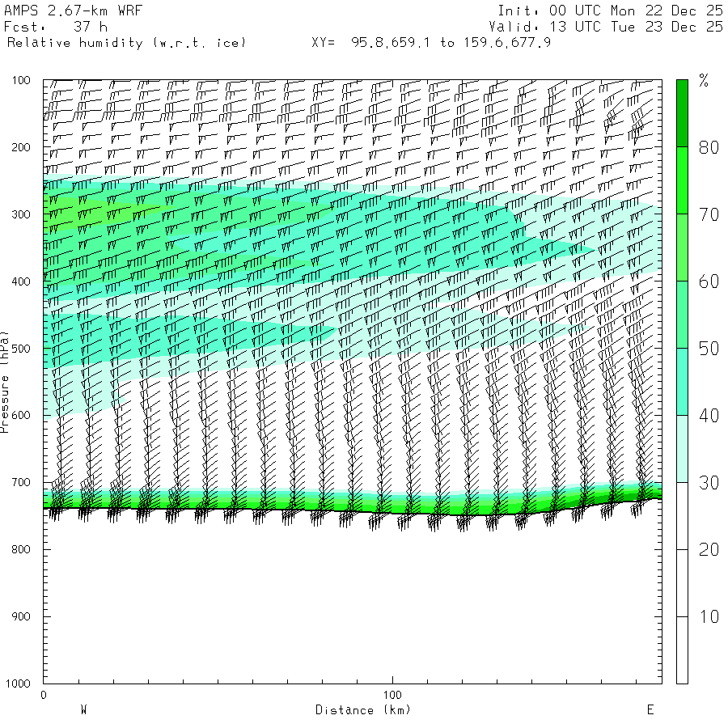Screen dimensions: 728x728
Task: Click the Valid 13 UTC Tue 23 Dec text
Action: click(606, 27)
